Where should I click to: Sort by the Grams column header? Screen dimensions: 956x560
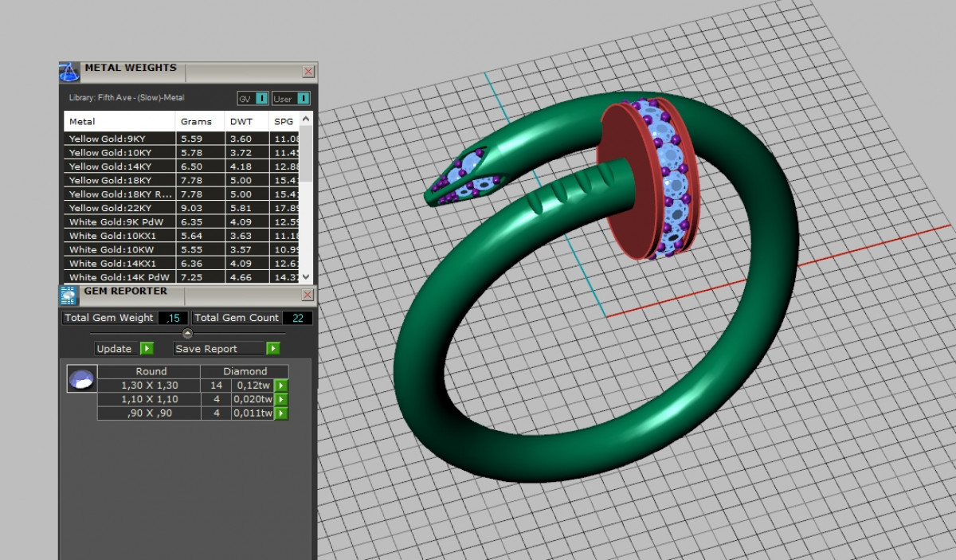[196, 122]
